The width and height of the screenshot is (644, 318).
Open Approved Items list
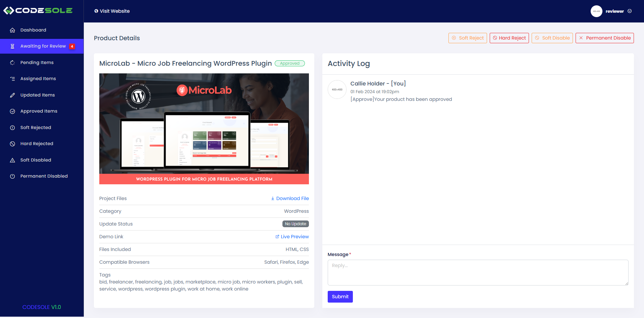[x=42, y=111]
